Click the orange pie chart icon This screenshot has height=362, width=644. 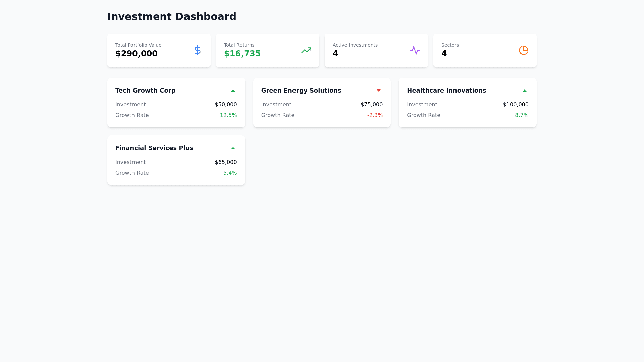pyautogui.click(x=523, y=50)
